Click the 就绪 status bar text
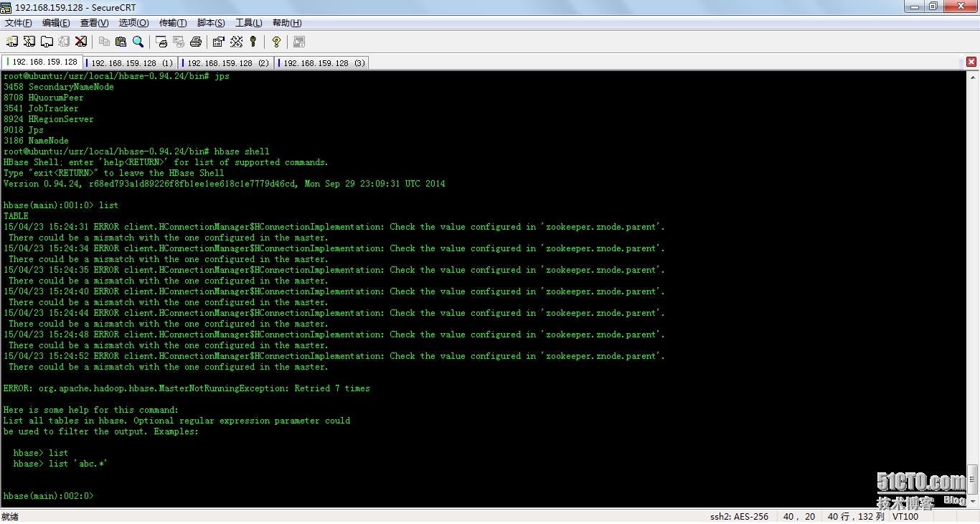980x524 pixels. coord(10,516)
